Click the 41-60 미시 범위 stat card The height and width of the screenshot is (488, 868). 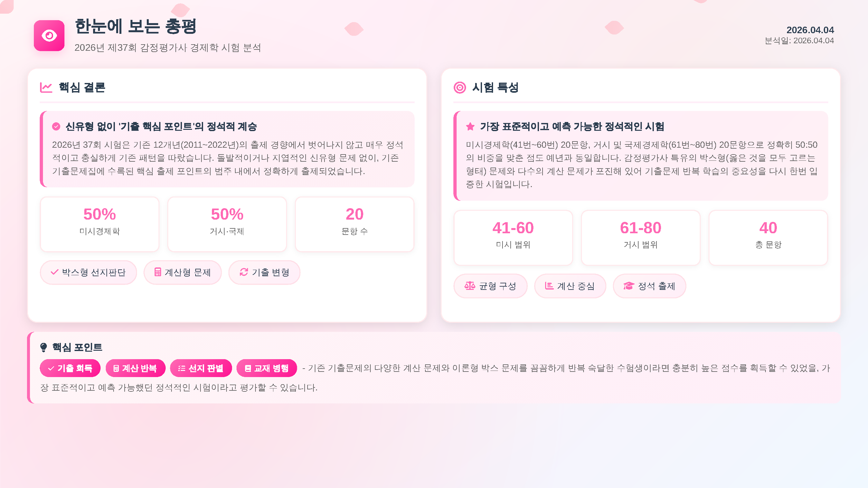(513, 238)
